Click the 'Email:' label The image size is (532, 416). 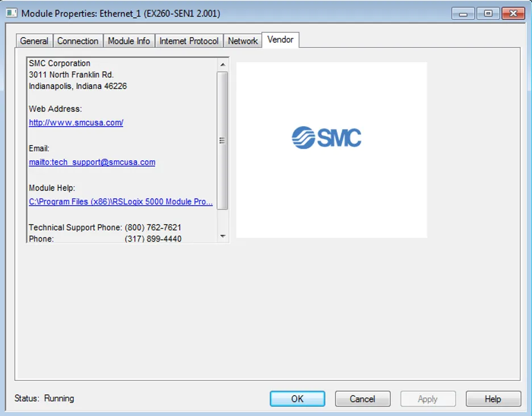point(39,149)
